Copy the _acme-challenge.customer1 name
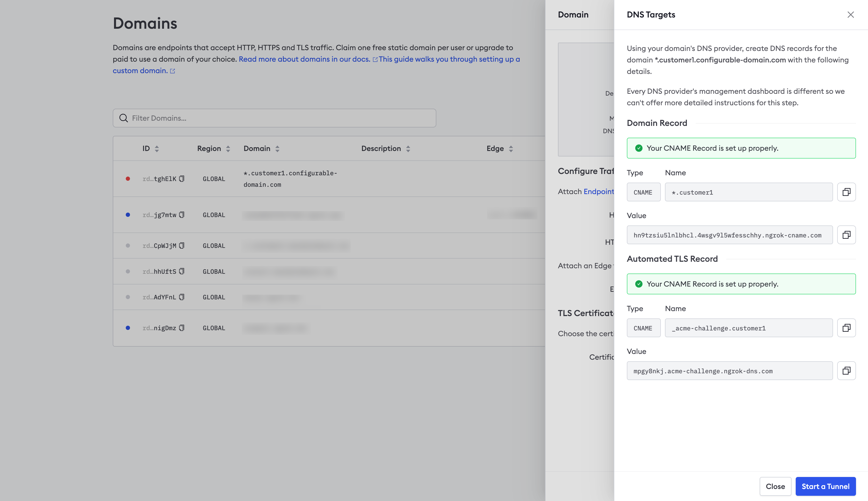 846,328
